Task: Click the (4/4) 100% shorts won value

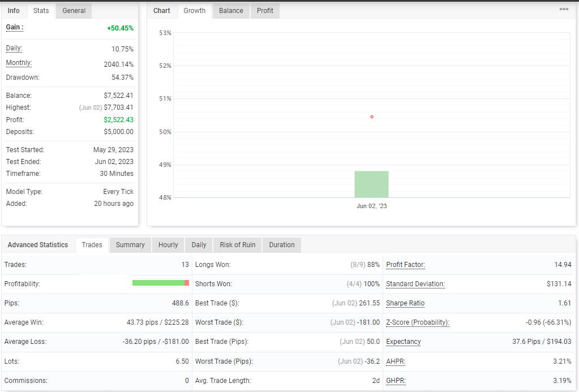Action: [363, 284]
